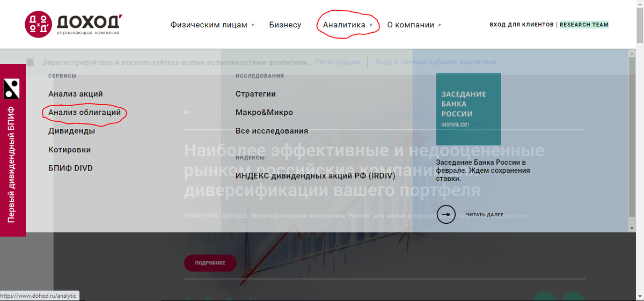
Task: Open the Research Team link
Action: click(584, 25)
